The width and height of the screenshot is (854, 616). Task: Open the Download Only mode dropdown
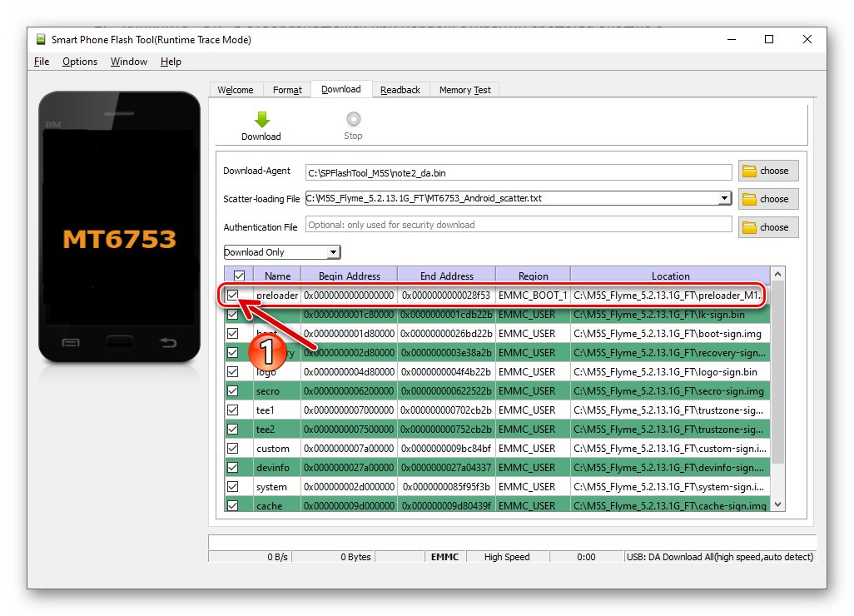point(331,251)
